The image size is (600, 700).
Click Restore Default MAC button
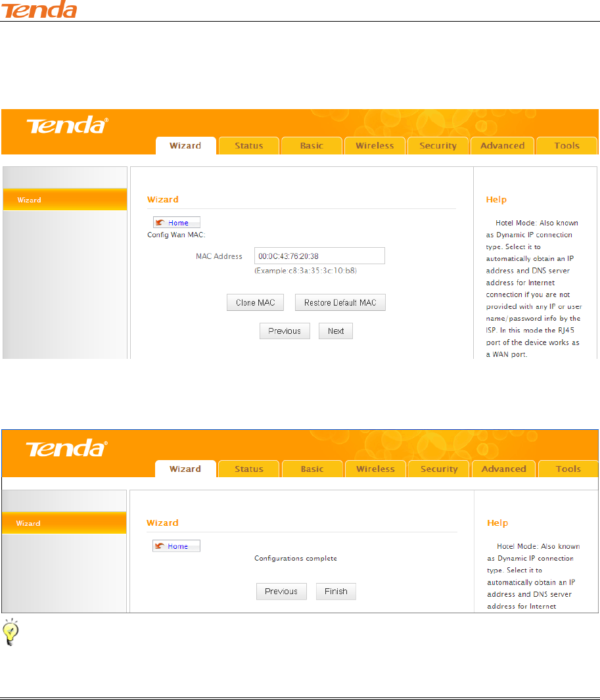[340, 302]
